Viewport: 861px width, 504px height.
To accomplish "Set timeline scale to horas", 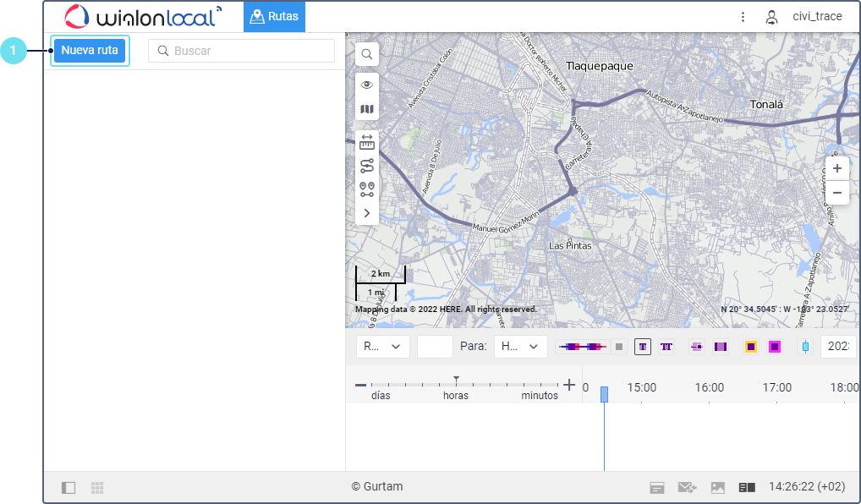I will coord(456,395).
